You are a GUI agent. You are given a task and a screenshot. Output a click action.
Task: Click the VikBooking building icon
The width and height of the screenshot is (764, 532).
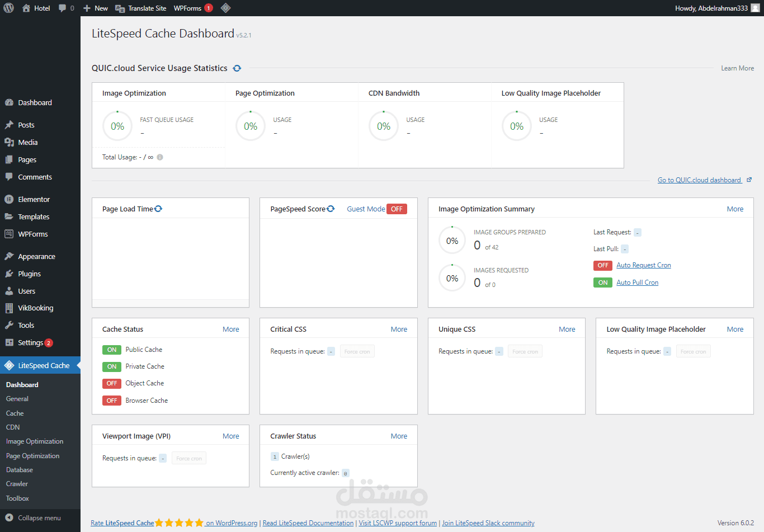coord(9,308)
